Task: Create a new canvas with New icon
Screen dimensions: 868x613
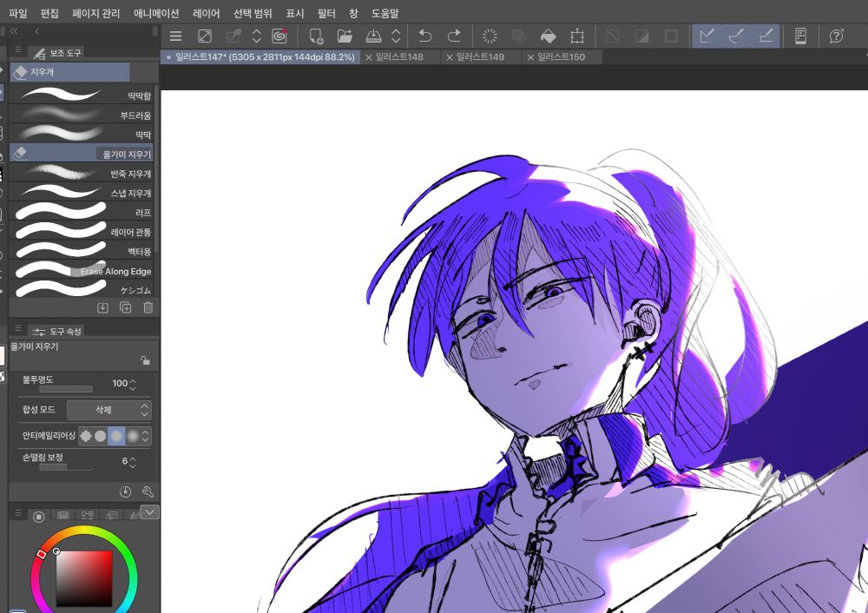Action: point(316,36)
